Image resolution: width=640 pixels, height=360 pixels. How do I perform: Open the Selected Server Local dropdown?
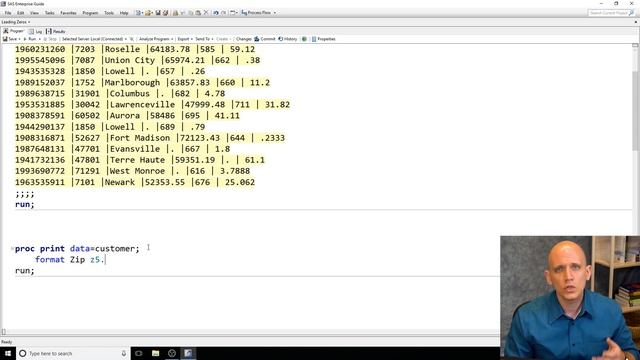pyautogui.click(x=94, y=39)
